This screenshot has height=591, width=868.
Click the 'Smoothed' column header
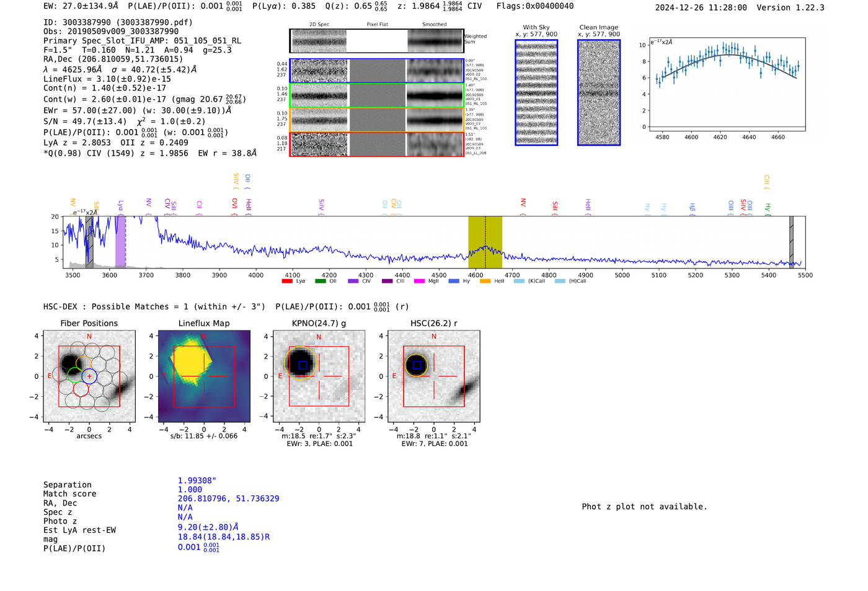pyautogui.click(x=434, y=25)
